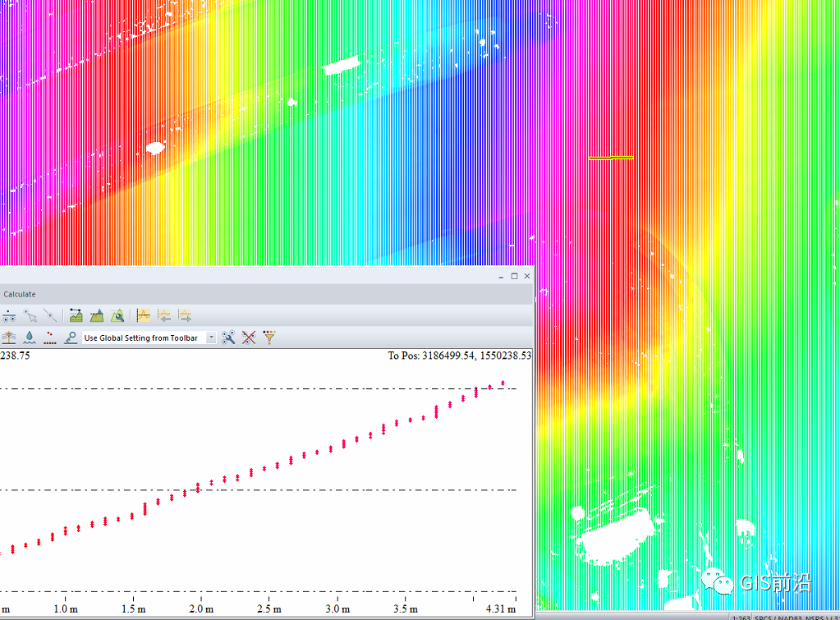The image size is (840, 620).
Task: Click the line of sight profile icon
Action: coord(76,315)
